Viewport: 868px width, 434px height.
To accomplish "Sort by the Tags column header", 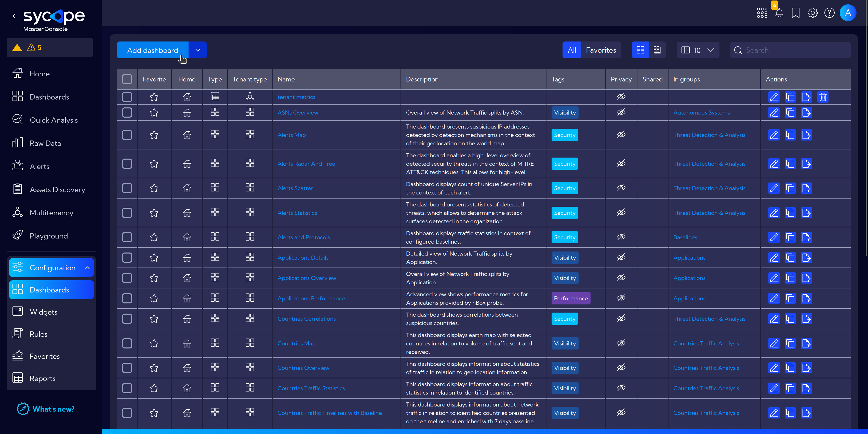I will (557, 79).
